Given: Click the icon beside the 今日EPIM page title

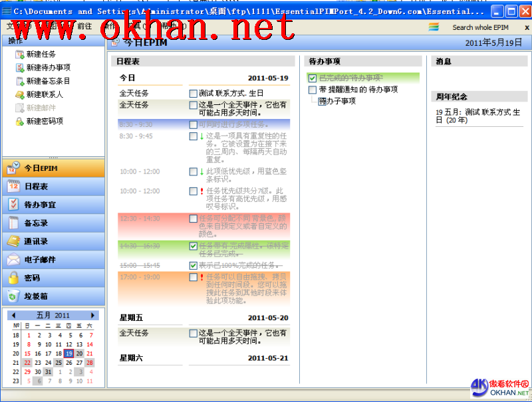Looking at the screenshot, I should [x=115, y=43].
